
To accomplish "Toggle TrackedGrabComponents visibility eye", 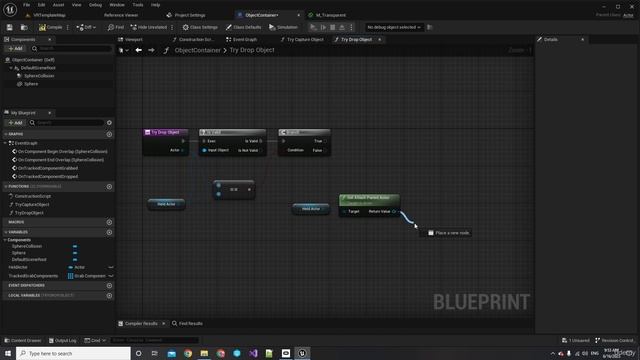I will click(x=111, y=276).
